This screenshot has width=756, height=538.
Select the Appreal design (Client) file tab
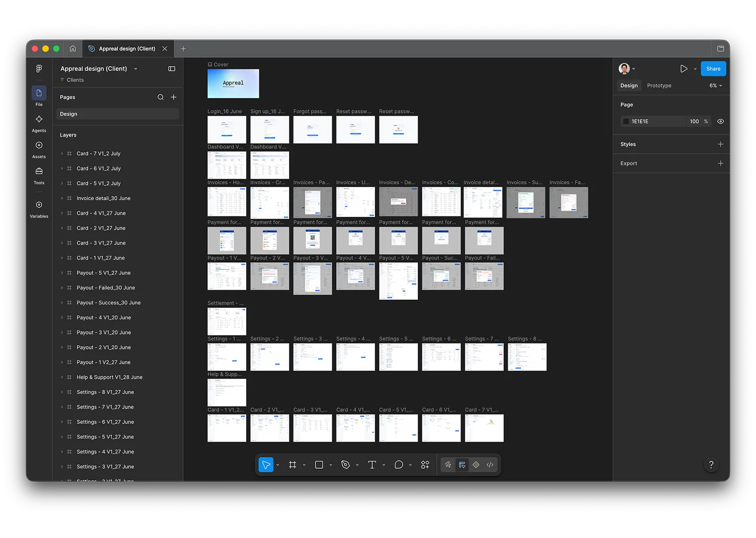click(x=127, y=49)
